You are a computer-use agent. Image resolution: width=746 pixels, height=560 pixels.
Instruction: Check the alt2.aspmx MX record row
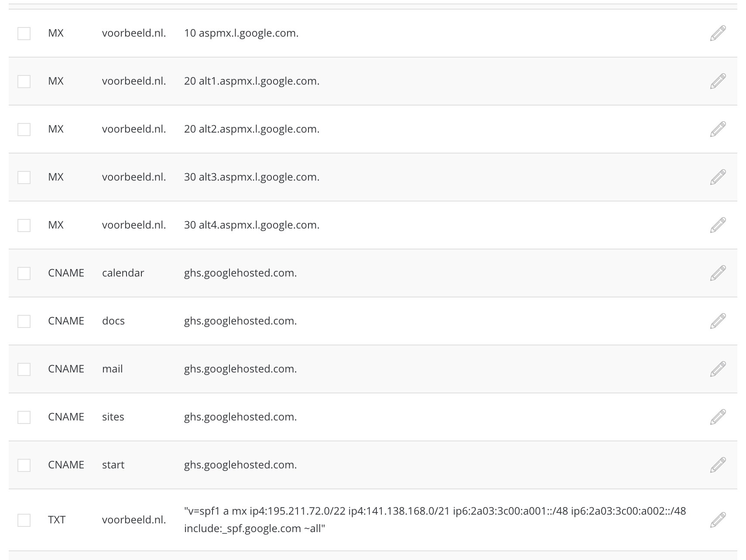pos(24,129)
